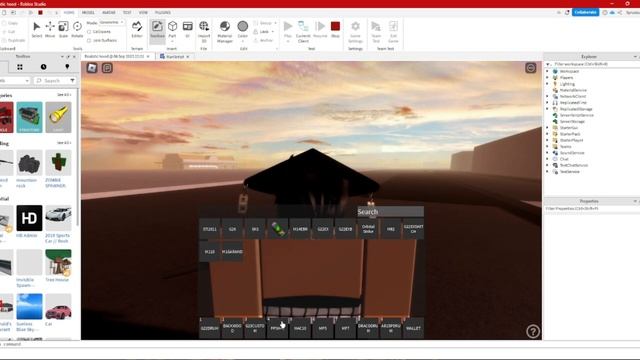Open the Mode dropdown in Tools
The width and height of the screenshot is (640, 360).
[111, 22]
